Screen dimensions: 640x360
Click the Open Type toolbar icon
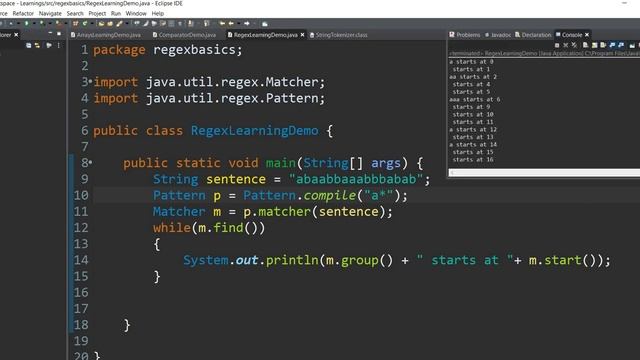[101, 24]
